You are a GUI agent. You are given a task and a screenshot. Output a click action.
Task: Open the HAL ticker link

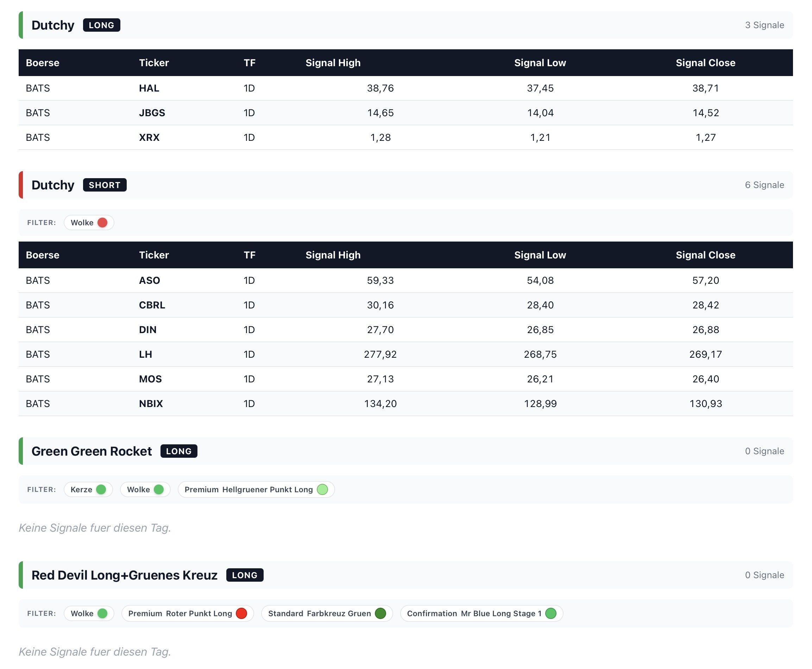tap(149, 88)
